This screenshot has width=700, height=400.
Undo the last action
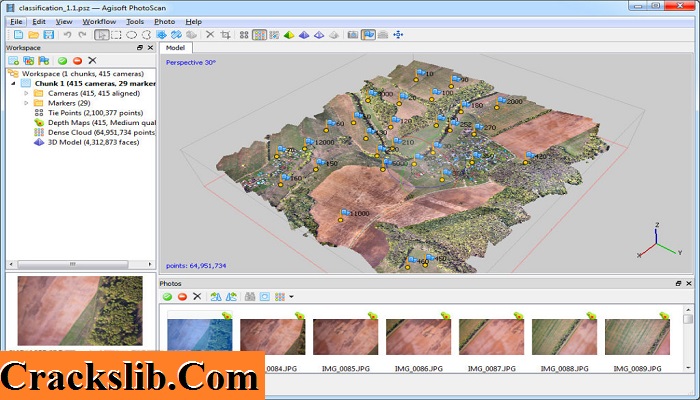67,35
